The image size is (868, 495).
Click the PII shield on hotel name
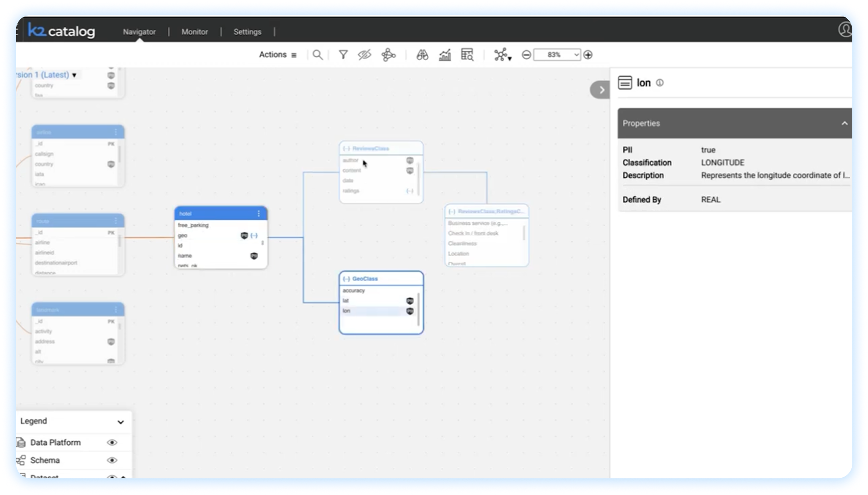(254, 256)
